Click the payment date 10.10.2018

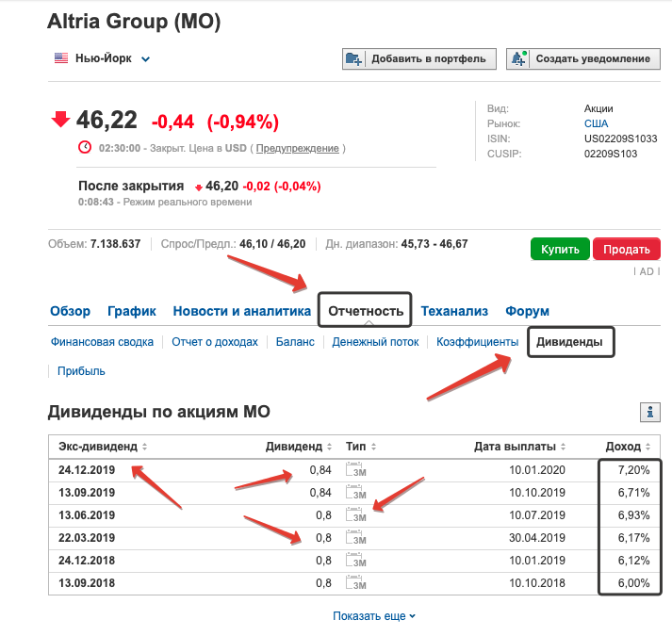[x=537, y=583]
